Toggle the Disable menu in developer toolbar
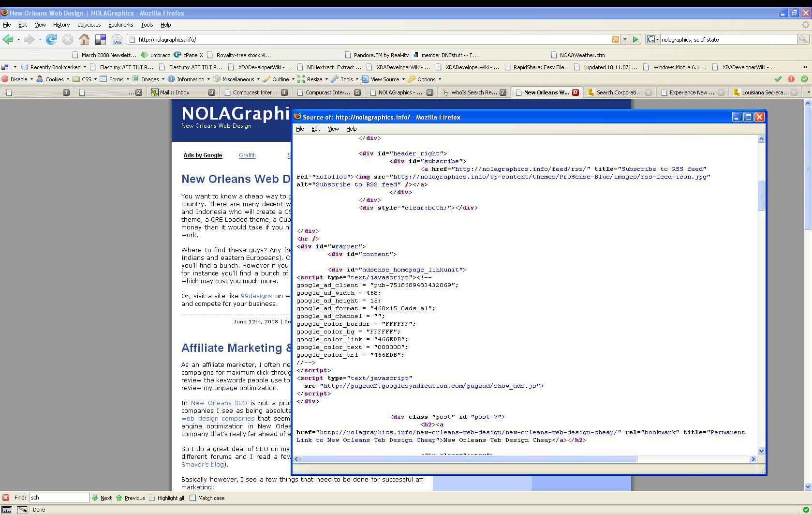 tap(18, 79)
